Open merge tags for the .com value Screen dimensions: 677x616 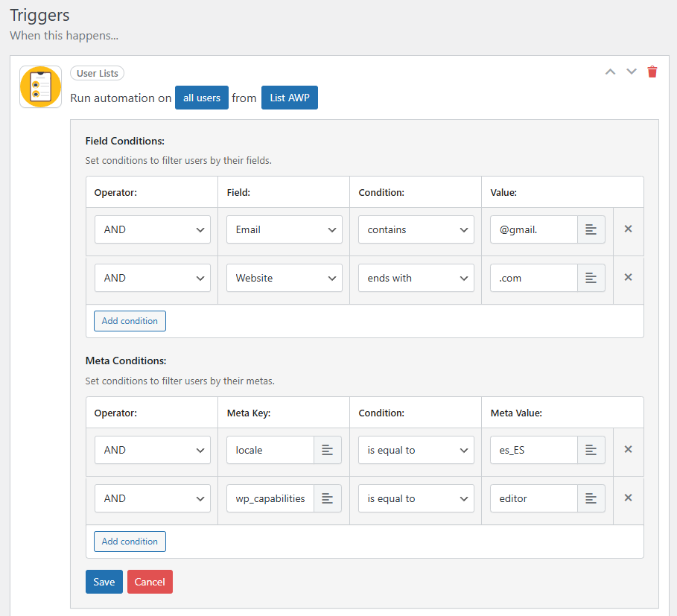591,278
